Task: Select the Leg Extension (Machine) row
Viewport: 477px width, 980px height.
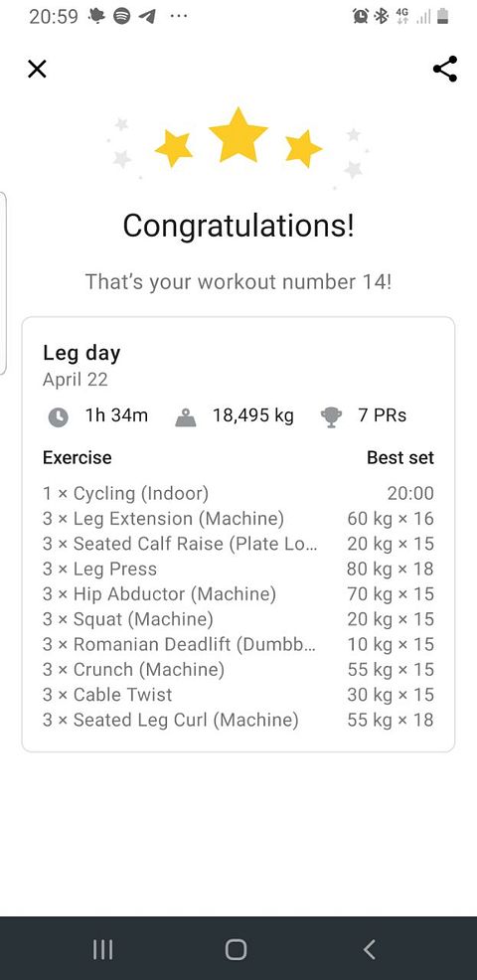Action: pos(238,519)
